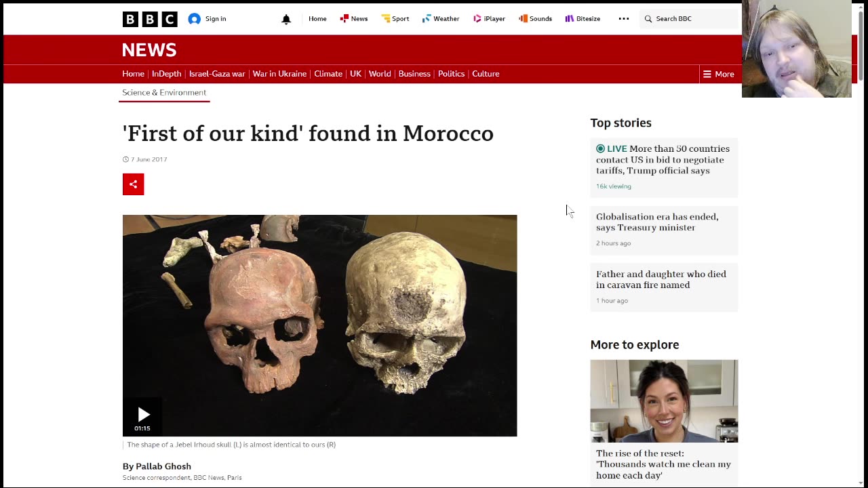
Task: Play the skull video
Action: click(142, 416)
